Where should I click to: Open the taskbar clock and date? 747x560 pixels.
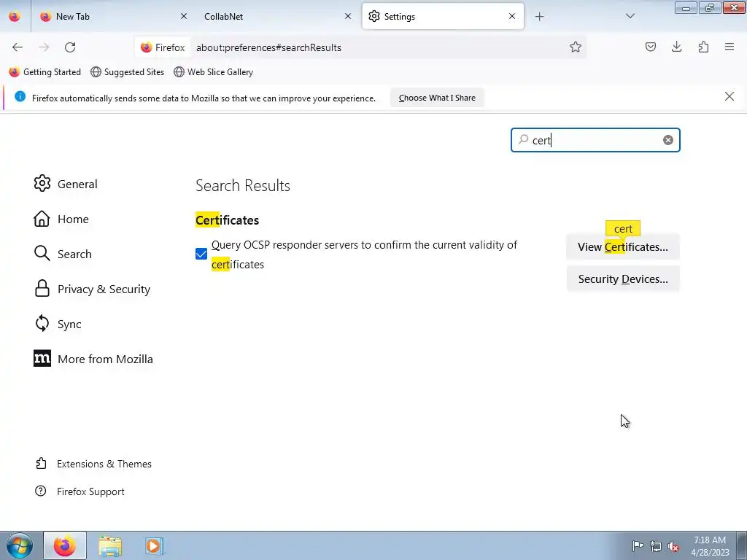711,546
